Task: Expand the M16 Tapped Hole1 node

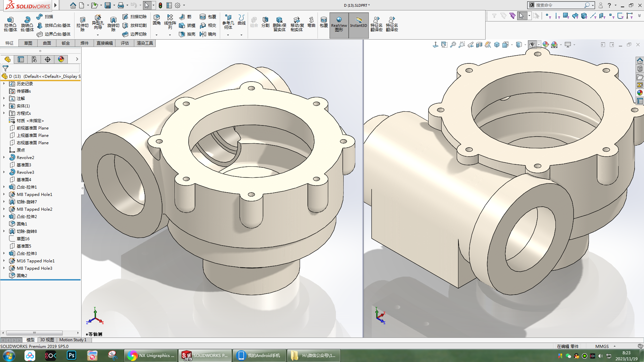Action: pyautogui.click(x=4, y=261)
